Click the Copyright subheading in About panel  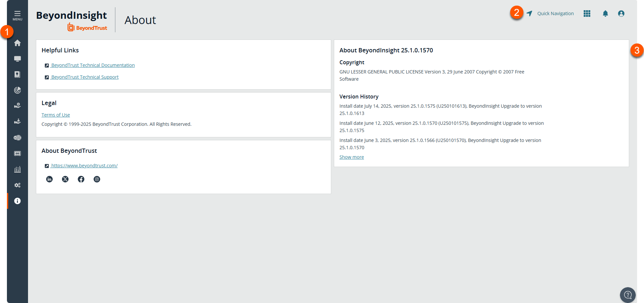tap(352, 62)
